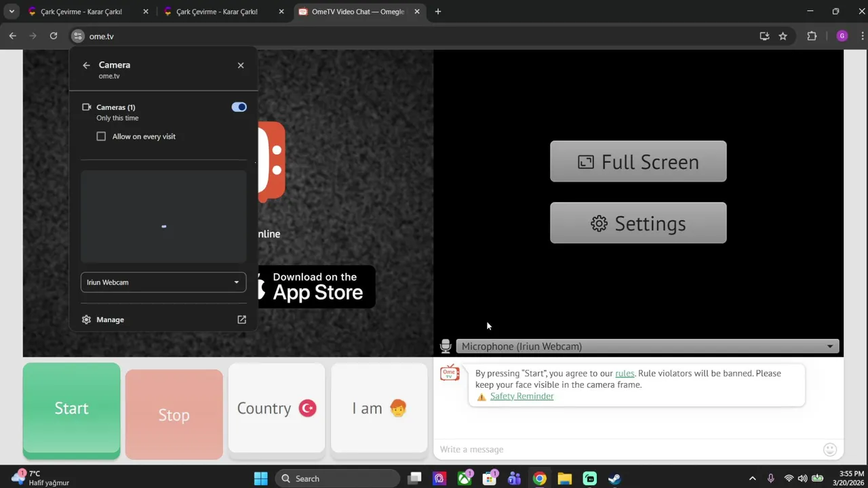Image resolution: width=868 pixels, height=488 pixels.
Task: Open Steam from the taskbar
Action: (x=614, y=479)
